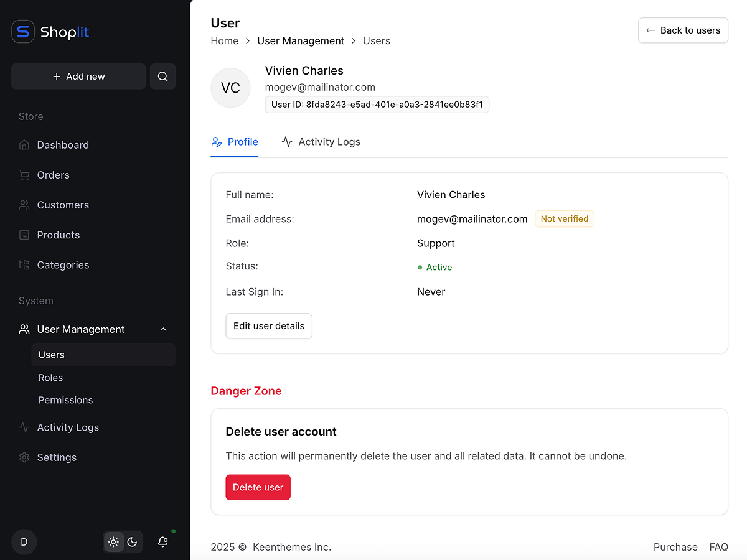Open search with the magnifier icon
Image resolution: width=747 pixels, height=560 pixels.
point(162,76)
